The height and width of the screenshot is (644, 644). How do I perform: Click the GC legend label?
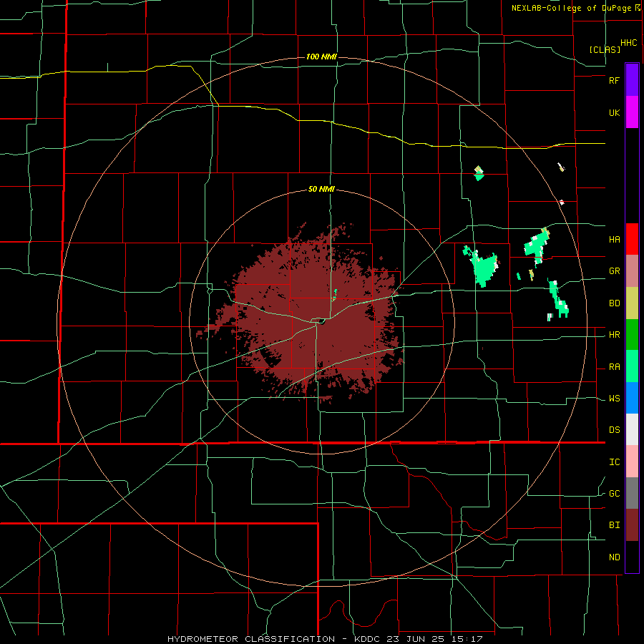(x=614, y=494)
